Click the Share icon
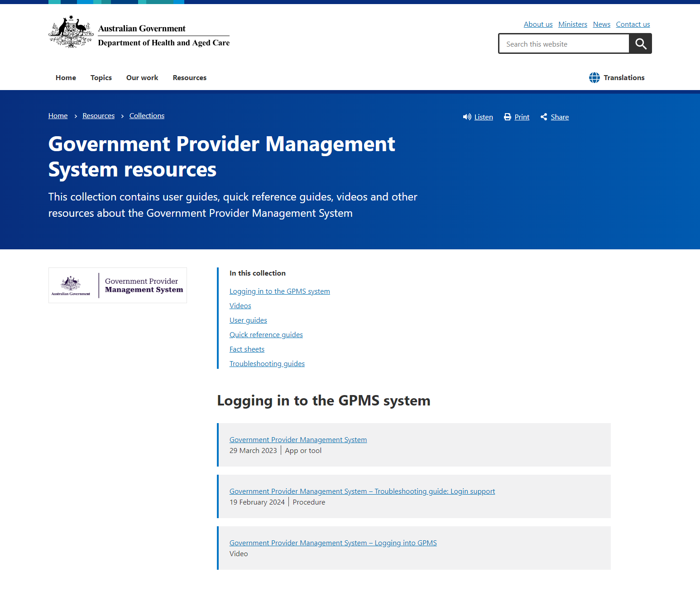Image resolution: width=700 pixels, height=591 pixels. click(x=544, y=117)
